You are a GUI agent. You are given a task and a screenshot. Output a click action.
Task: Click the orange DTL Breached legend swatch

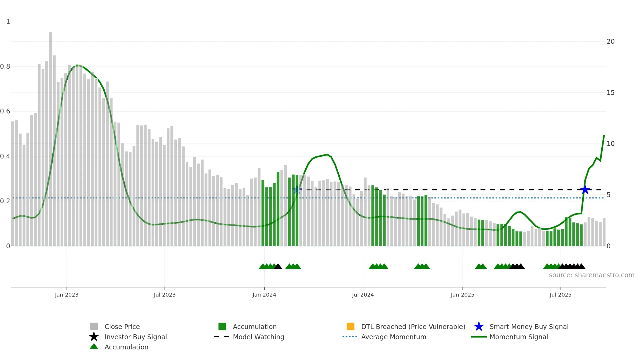(x=350, y=327)
